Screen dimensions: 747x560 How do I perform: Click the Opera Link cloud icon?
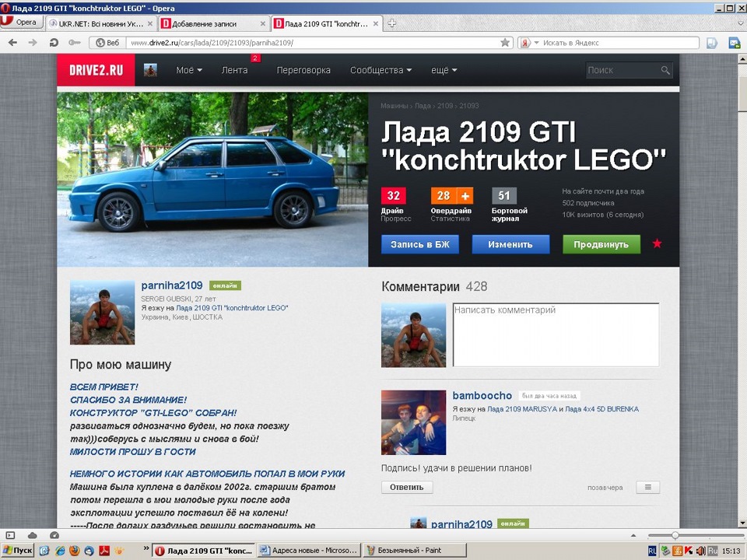pyautogui.click(x=33, y=535)
